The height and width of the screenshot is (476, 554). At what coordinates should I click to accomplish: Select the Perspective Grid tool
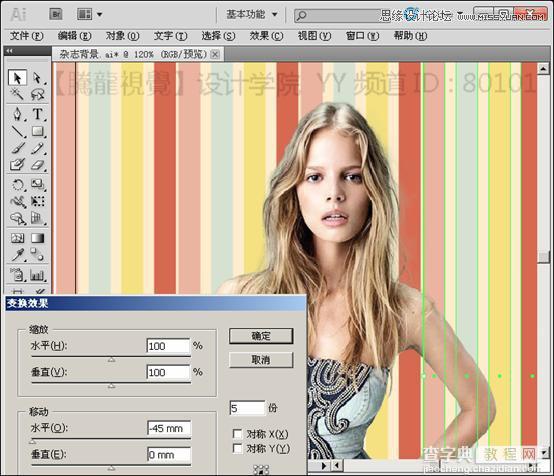(x=37, y=218)
